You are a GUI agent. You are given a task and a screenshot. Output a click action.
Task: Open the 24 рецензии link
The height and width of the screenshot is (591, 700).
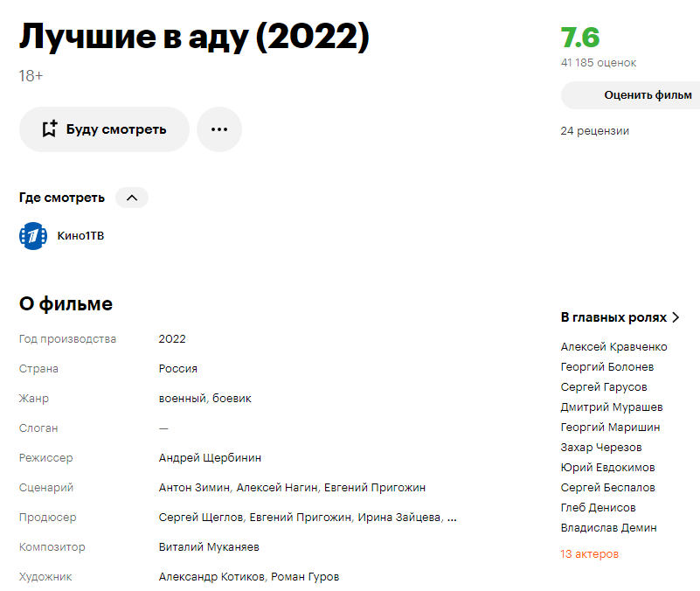(594, 131)
